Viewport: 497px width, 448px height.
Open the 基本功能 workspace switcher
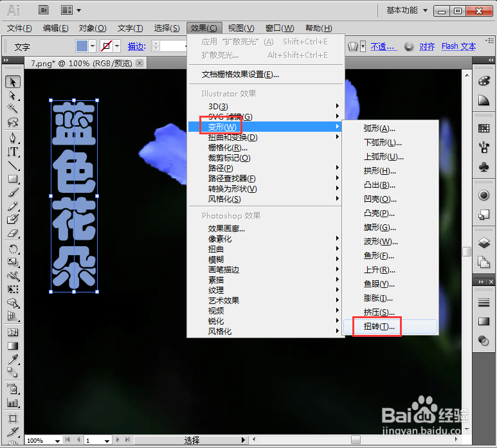[x=407, y=10]
